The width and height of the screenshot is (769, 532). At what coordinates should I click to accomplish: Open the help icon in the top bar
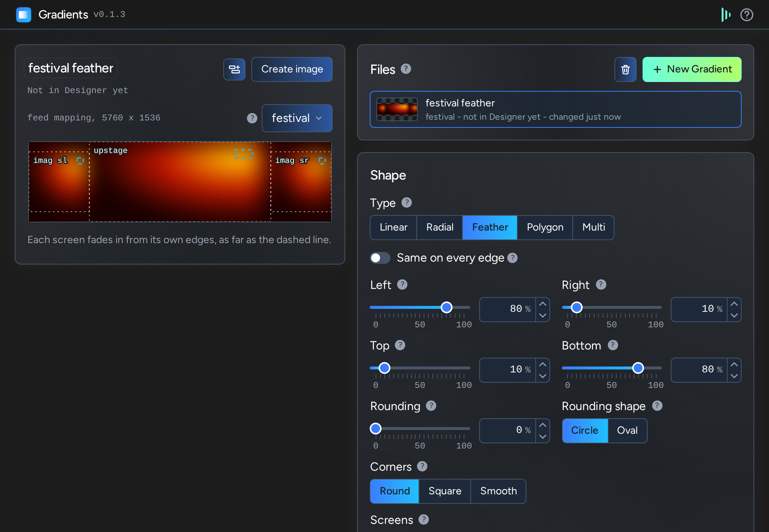click(x=747, y=15)
